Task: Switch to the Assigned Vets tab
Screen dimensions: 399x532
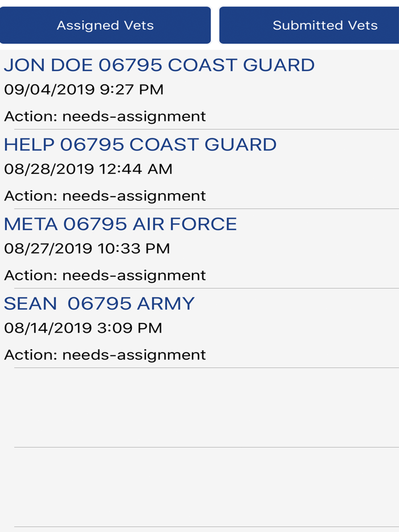Action: click(105, 26)
